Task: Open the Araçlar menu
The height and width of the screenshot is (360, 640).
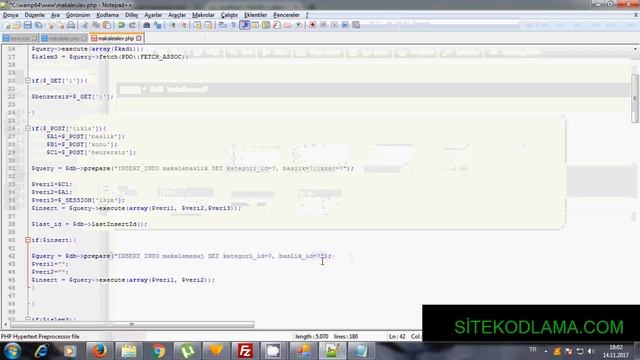Action: coord(177,15)
